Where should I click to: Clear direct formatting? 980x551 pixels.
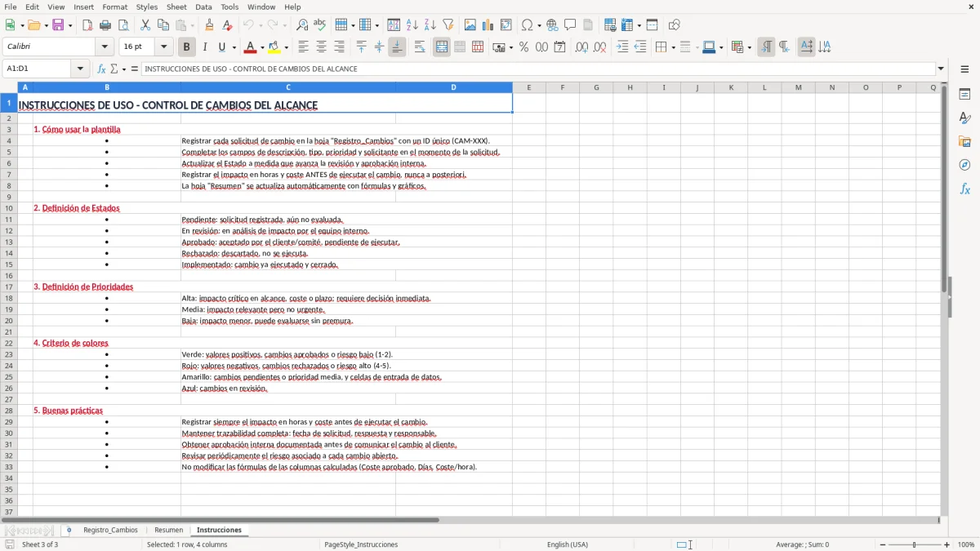[228, 25]
